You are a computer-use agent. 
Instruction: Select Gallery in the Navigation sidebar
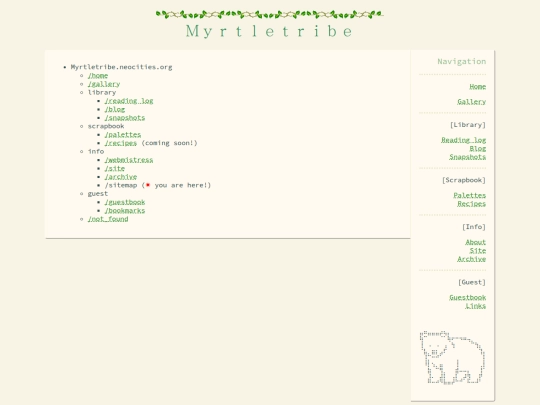point(471,102)
